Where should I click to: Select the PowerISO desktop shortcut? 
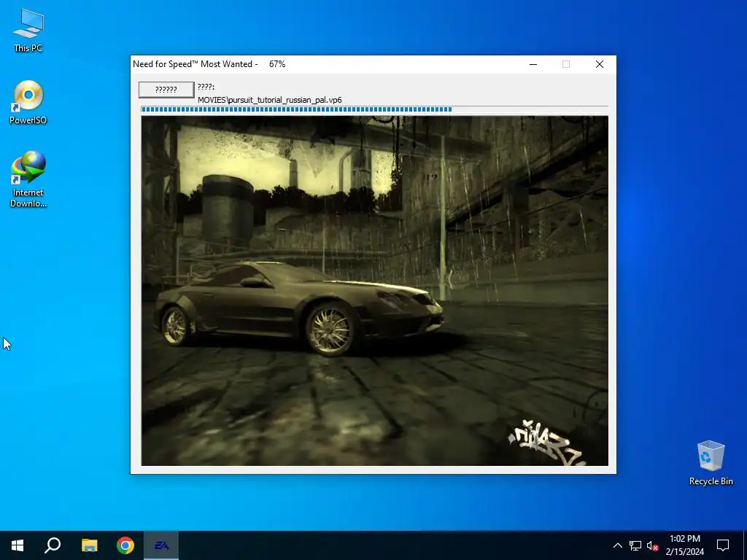28,102
